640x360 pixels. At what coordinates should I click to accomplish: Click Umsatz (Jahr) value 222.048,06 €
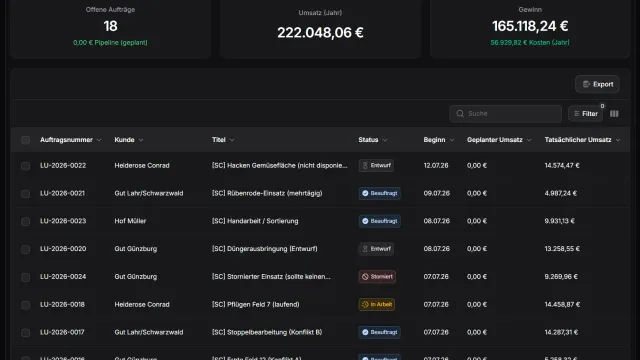(320, 32)
